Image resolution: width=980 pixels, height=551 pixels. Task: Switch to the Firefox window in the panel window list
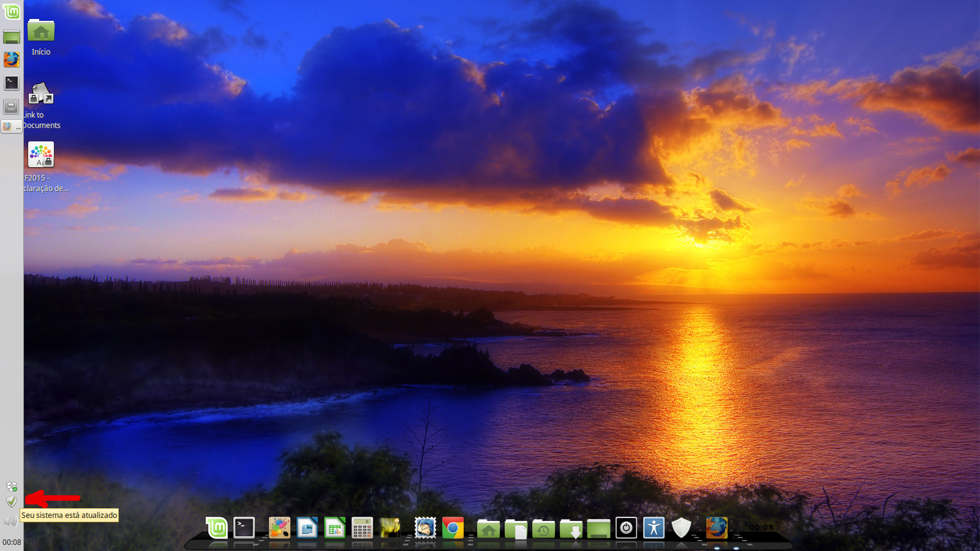pos(12,127)
